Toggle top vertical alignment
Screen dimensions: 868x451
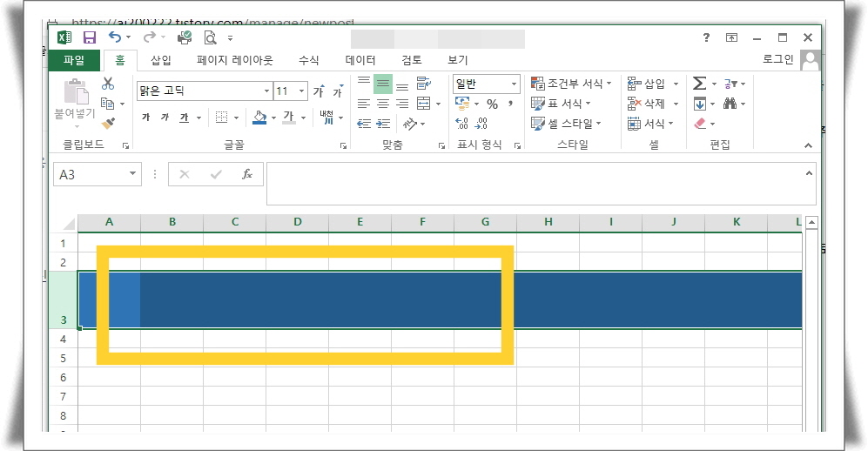364,83
